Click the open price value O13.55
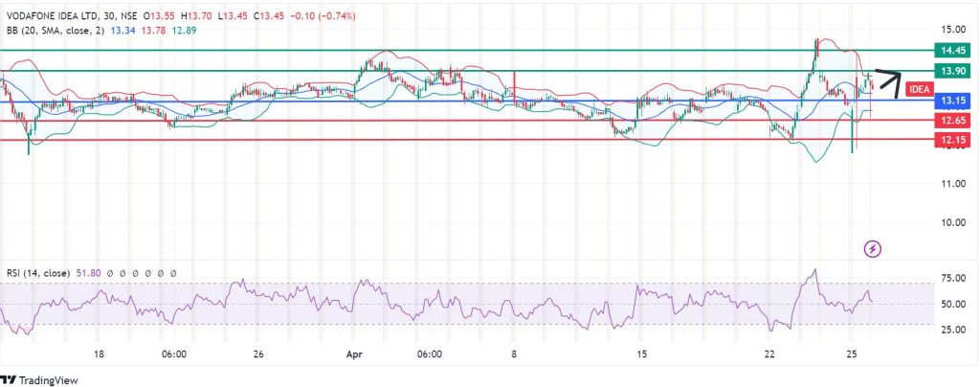Screen dimensions: 980x387 159,16
